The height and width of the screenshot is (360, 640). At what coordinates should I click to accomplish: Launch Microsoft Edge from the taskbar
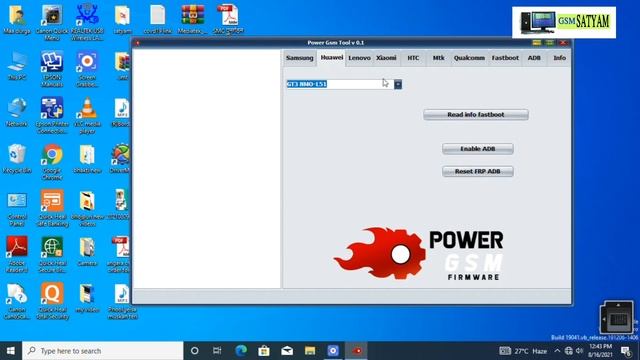click(x=241, y=351)
